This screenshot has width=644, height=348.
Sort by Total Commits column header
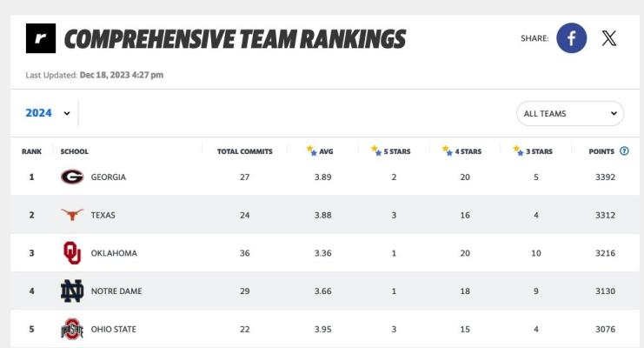[245, 151]
